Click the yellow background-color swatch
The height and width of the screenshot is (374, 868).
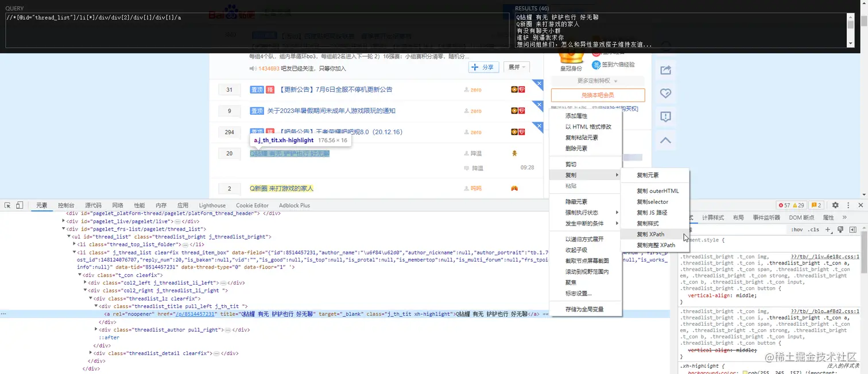(745, 372)
